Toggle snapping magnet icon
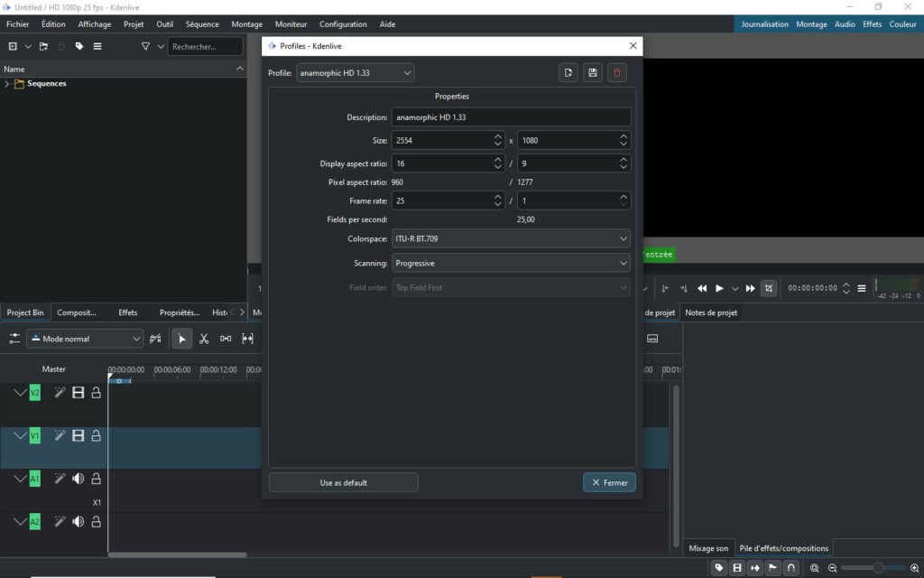924x578 pixels. (791, 568)
